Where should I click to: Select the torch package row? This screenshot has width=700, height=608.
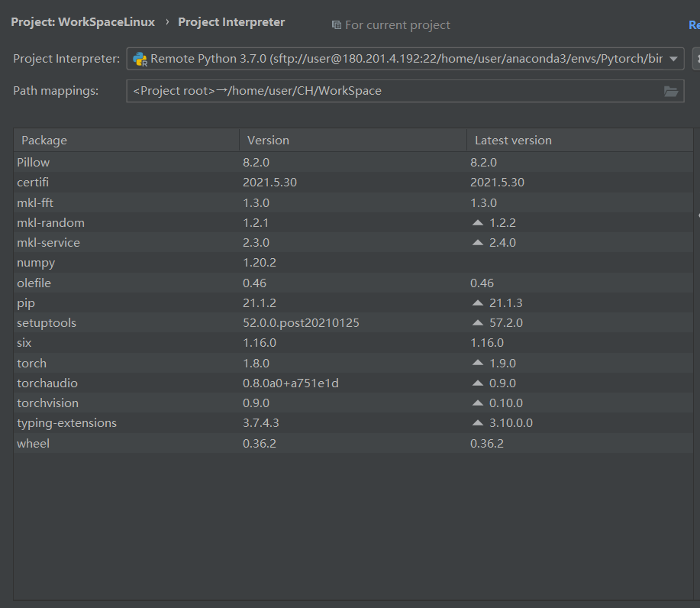tap(353, 363)
